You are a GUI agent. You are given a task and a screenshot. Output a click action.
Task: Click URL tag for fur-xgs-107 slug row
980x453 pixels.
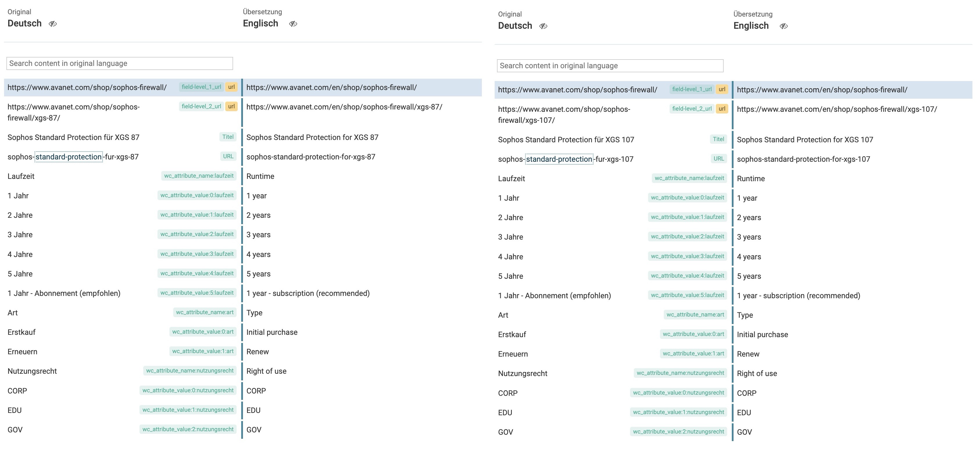(719, 159)
